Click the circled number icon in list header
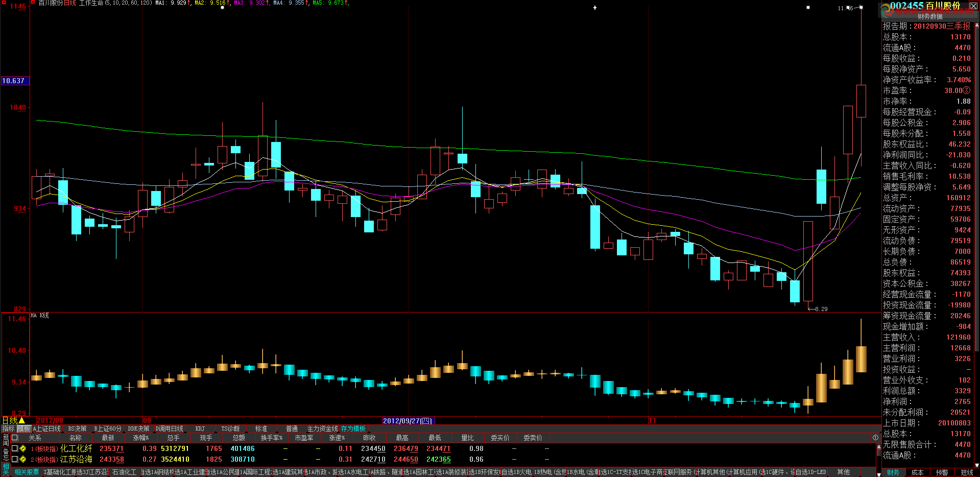Viewport: 980px width, 477px height. tap(875, 438)
